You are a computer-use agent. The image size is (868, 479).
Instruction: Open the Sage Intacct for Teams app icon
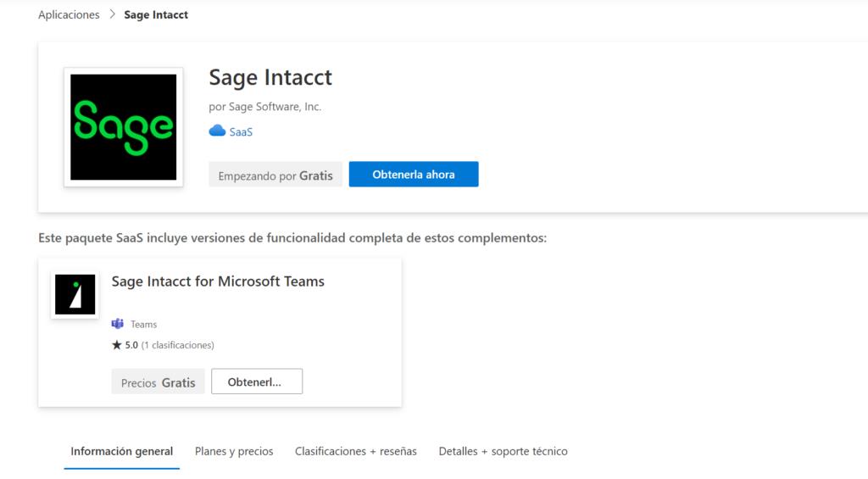click(x=75, y=294)
